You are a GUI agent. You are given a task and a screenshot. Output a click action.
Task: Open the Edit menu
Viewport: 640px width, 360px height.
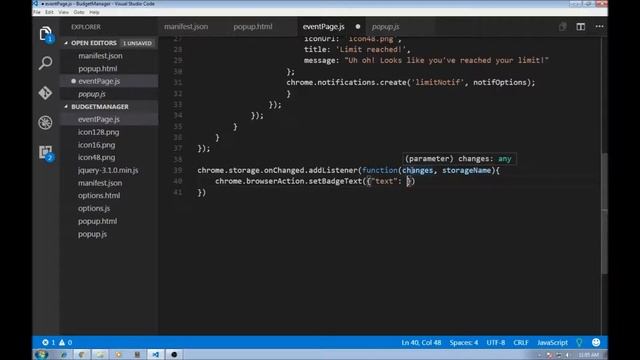49,12
